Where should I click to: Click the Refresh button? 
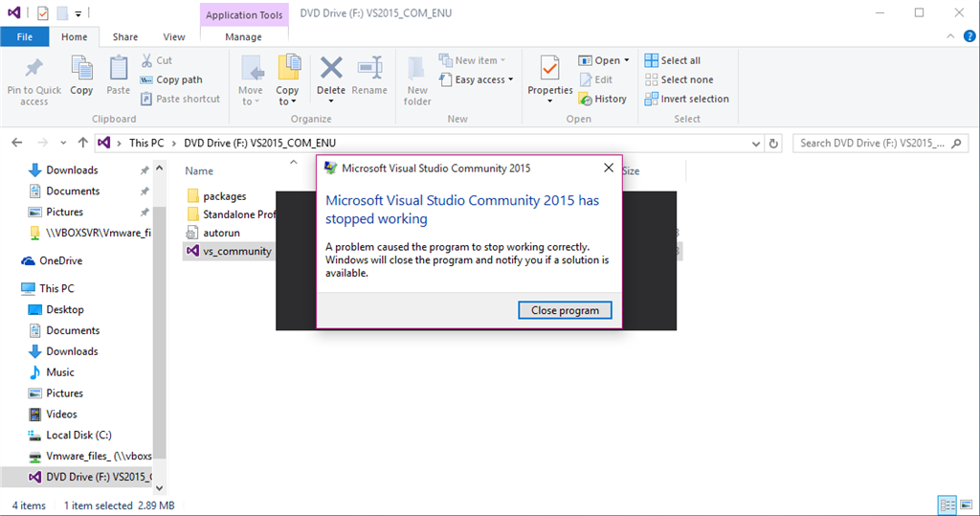coord(773,144)
